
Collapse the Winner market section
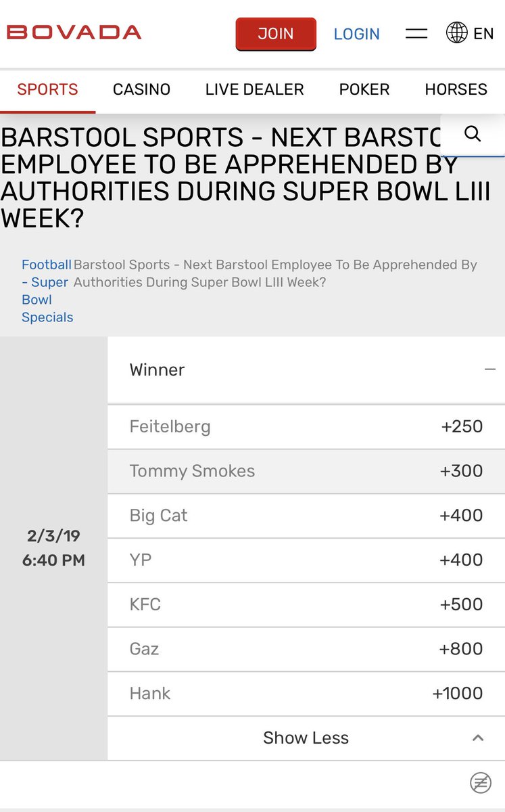490,369
